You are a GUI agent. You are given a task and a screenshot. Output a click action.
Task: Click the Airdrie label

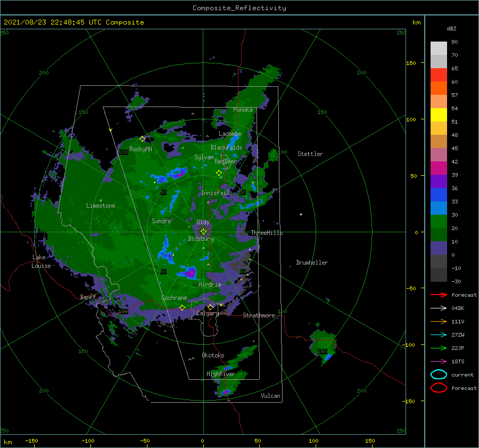pyautogui.click(x=210, y=284)
